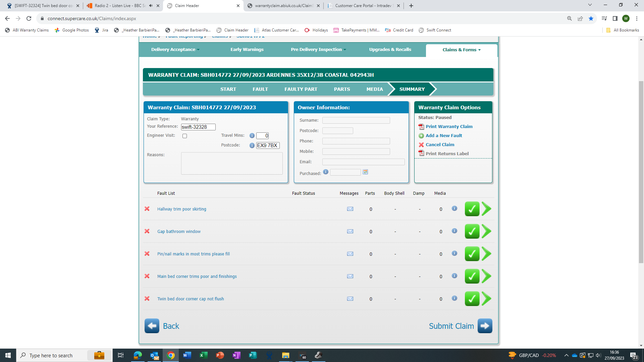Go to the FAULTY PART step tab
Viewport: 644px width, 362px height.
coord(301,89)
